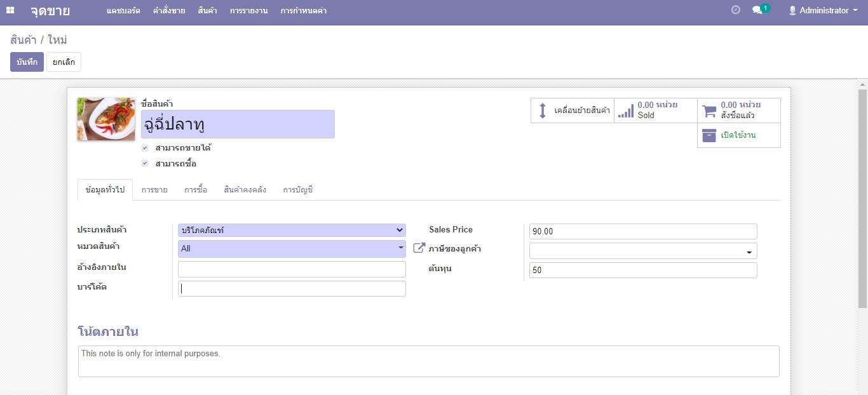868x395 pixels.
Task: Expand the หมวดสินค้า All dropdown
Action: pos(292,248)
